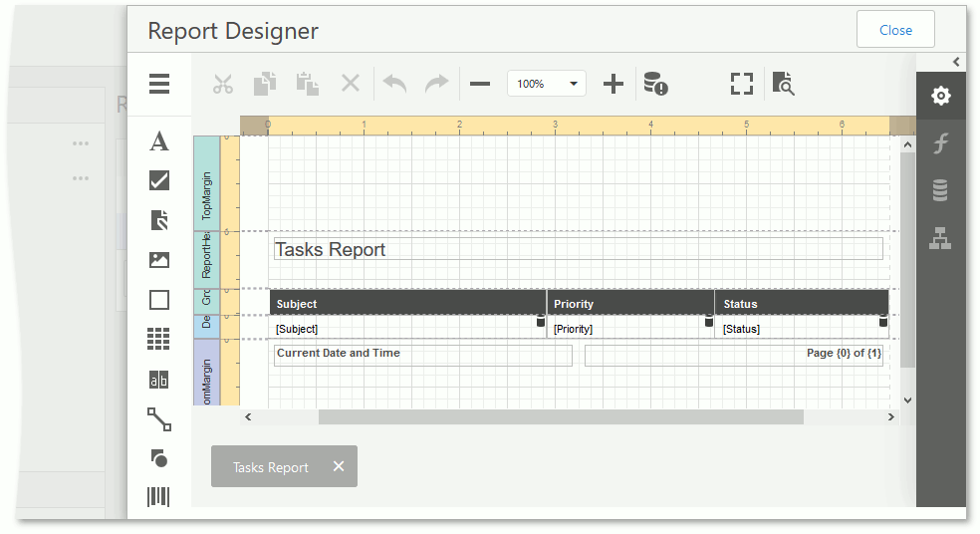
Task: Select the Line control tool
Action: [159, 419]
